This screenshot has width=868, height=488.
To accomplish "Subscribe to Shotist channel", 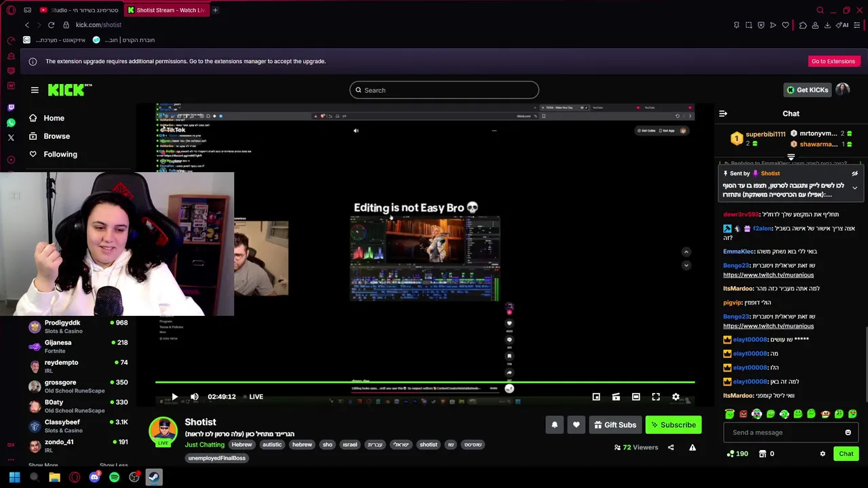I will pos(673,425).
